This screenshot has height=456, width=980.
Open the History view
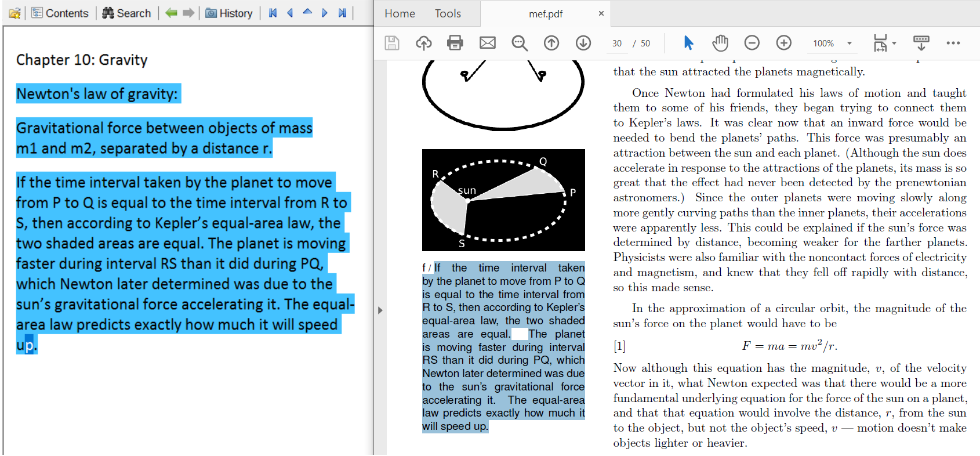pos(229,13)
